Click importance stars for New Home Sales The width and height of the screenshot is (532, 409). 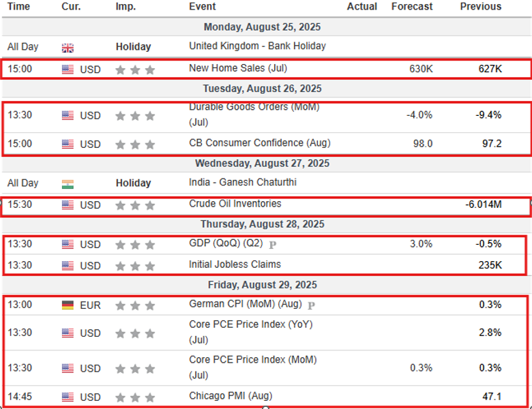coord(135,70)
